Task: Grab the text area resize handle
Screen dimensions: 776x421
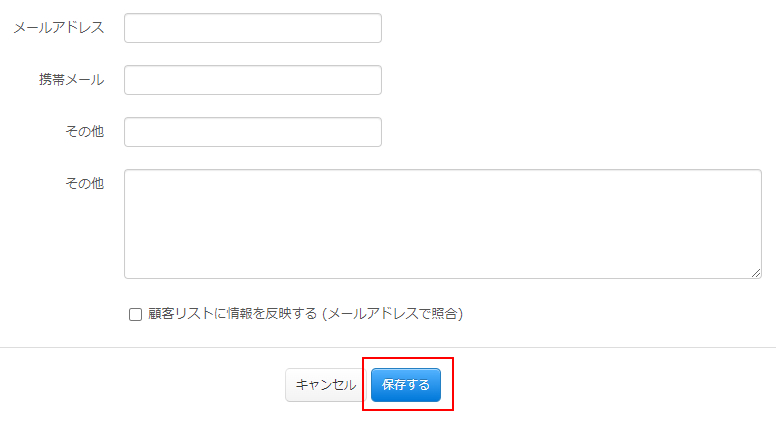Action: [x=756, y=273]
